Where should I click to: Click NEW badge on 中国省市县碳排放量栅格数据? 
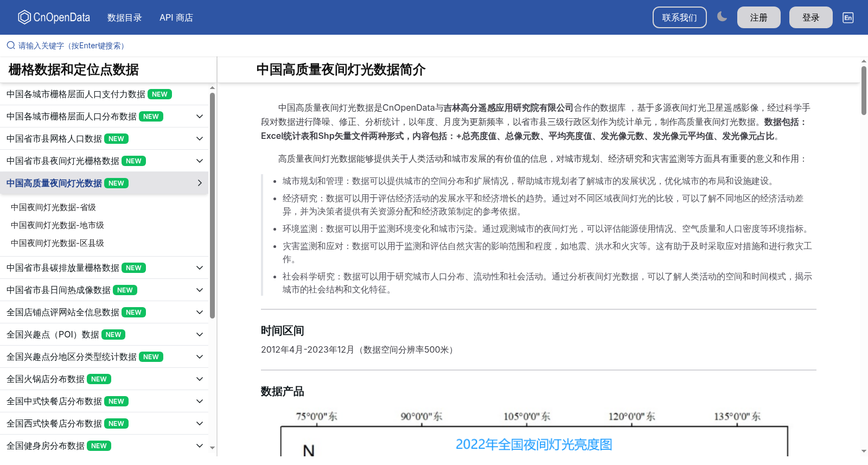[x=133, y=268]
